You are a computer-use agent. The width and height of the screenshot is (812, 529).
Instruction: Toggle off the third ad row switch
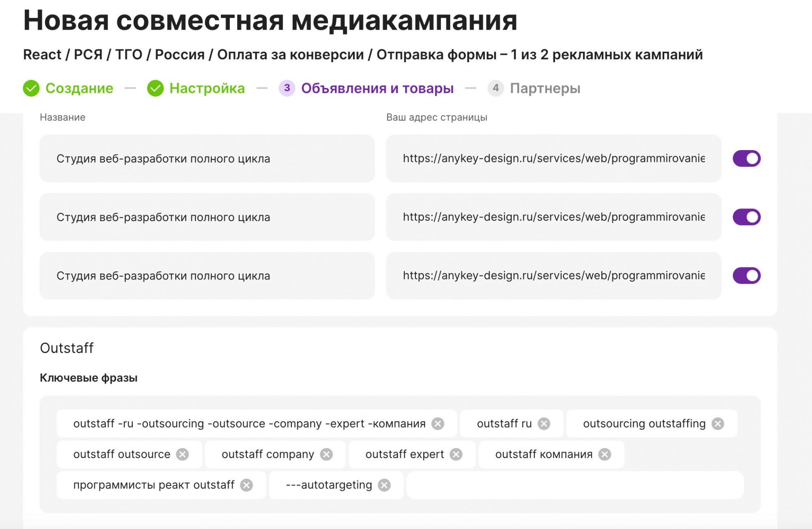click(x=747, y=276)
